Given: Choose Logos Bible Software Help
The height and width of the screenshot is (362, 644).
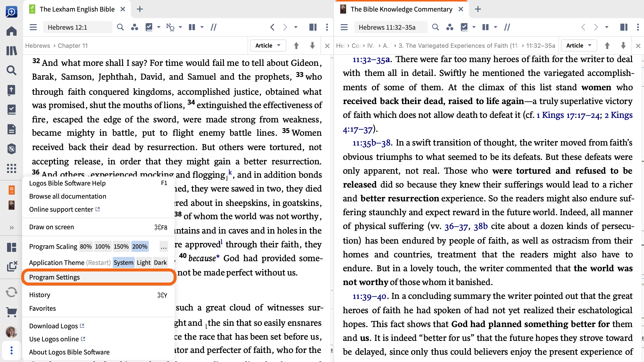Looking at the screenshot, I should tap(98, 183).
